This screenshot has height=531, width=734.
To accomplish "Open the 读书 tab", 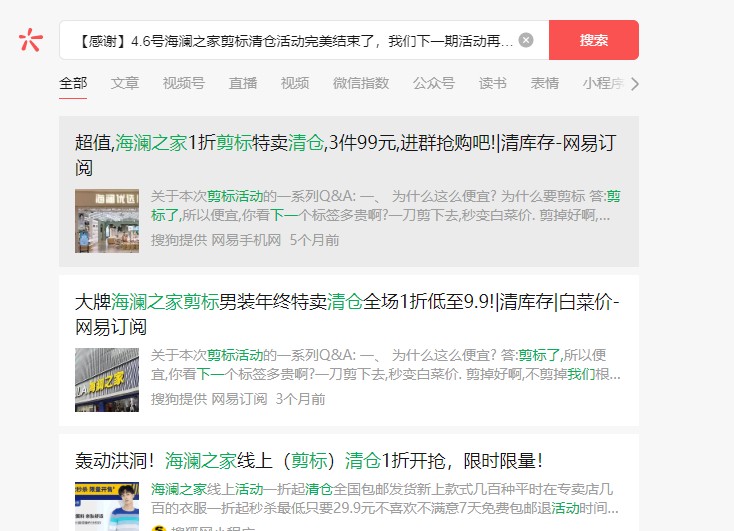I will (x=492, y=83).
